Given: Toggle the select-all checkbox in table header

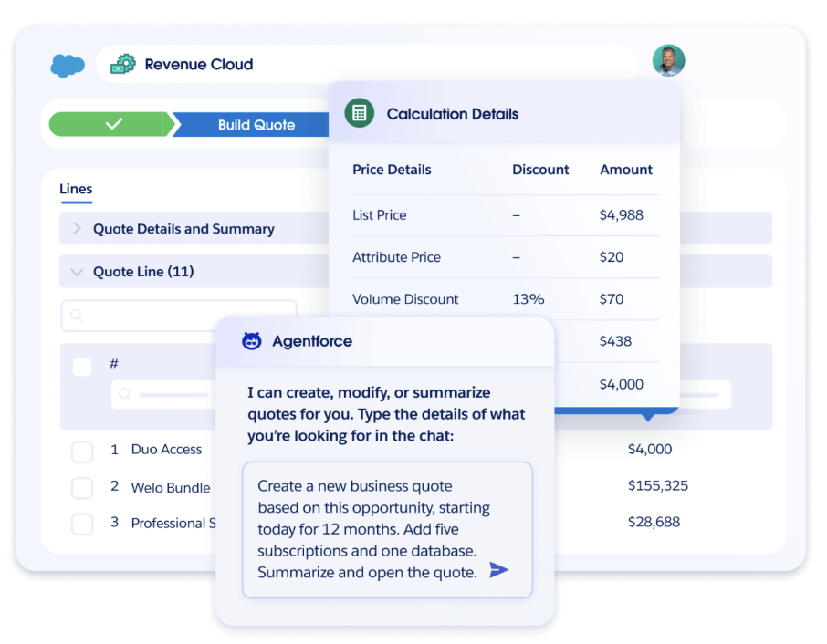Looking at the screenshot, I should point(82,367).
